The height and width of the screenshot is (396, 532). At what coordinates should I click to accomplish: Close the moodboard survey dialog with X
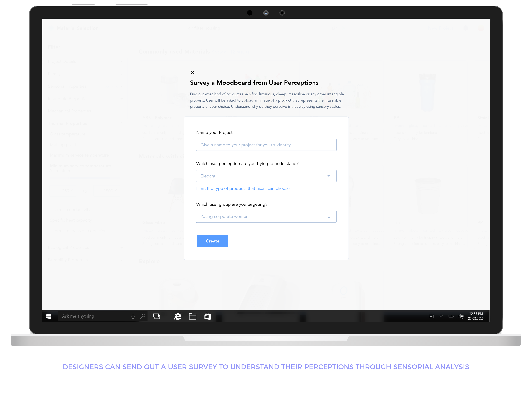click(192, 72)
